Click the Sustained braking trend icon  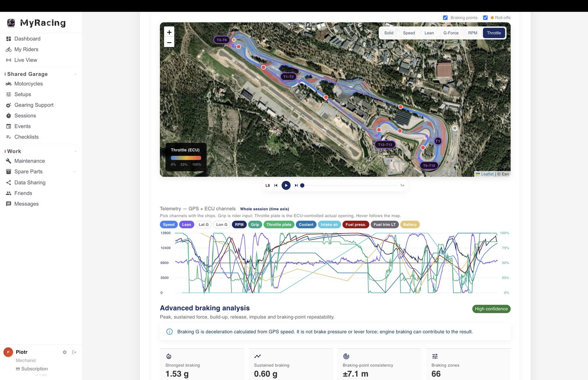pos(258,356)
